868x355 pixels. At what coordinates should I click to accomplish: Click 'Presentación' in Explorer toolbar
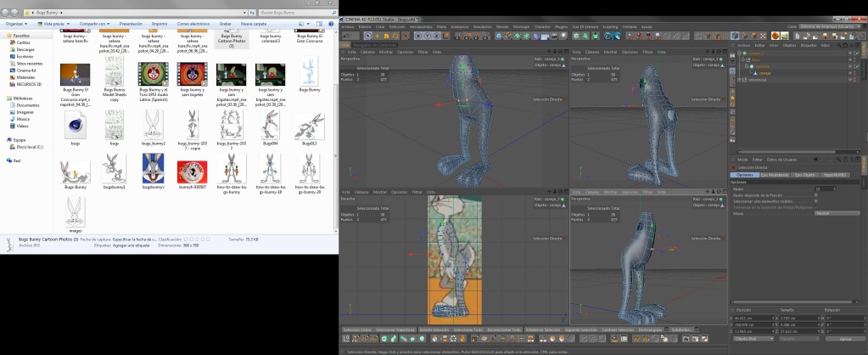coord(131,24)
